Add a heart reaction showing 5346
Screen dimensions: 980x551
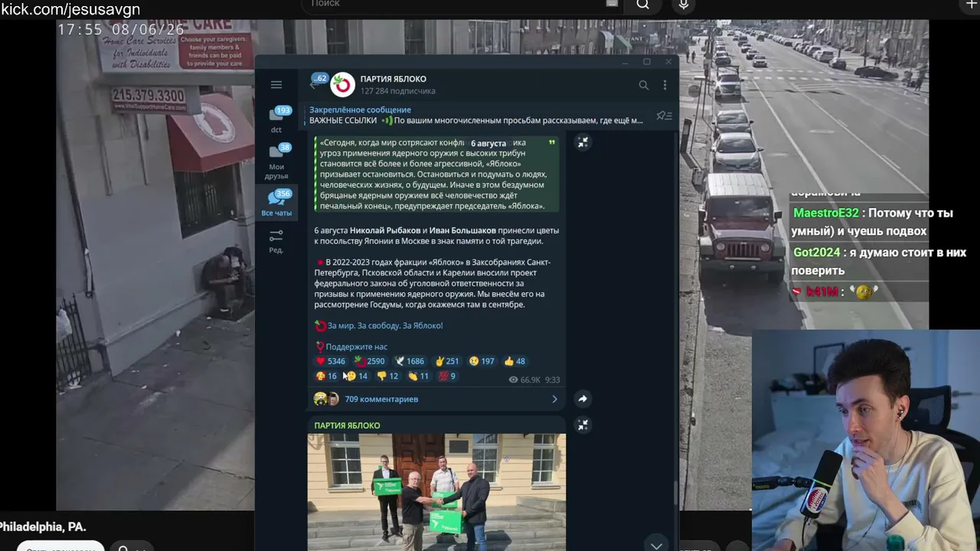(x=331, y=361)
